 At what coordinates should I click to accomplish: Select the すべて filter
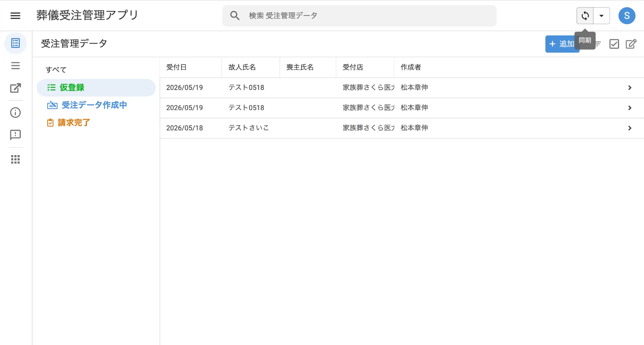(56, 70)
